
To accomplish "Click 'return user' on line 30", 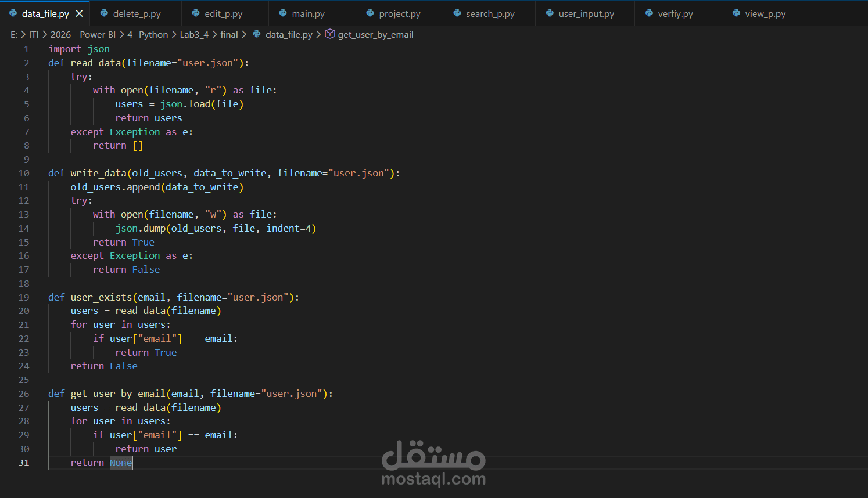I will coord(146,449).
